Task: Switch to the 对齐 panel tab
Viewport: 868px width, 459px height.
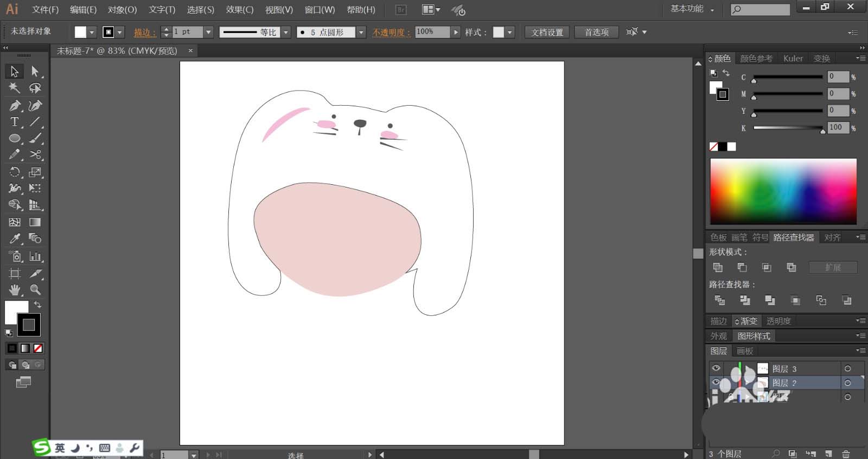Action: (x=832, y=237)
